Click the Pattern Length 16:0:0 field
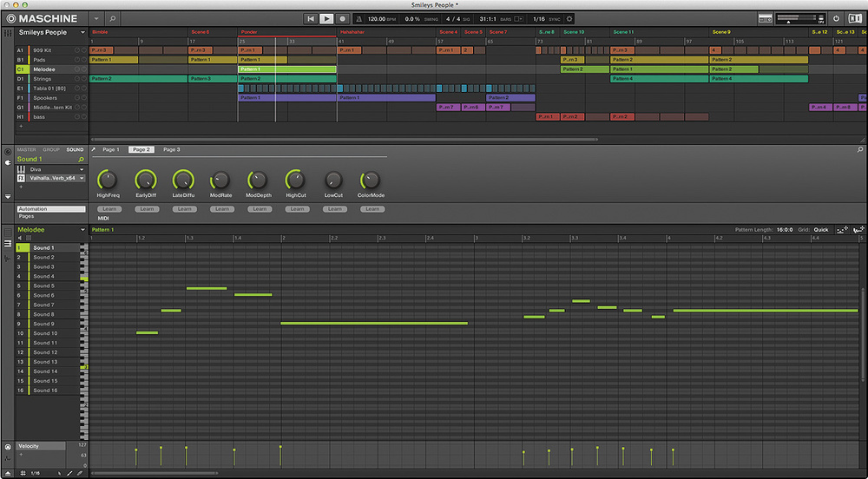The height and width of the screenshot is (479, 868). pos(785,230)
